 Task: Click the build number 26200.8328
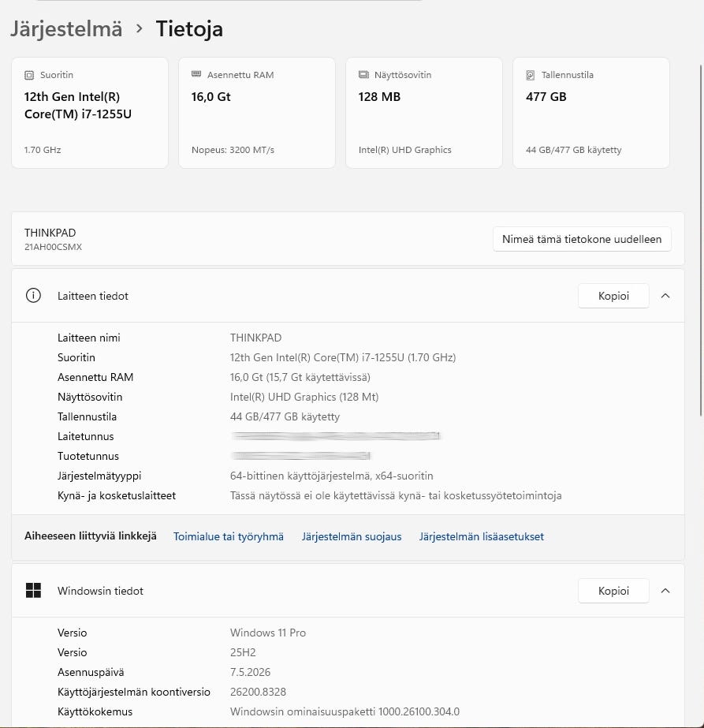[258, 692]
